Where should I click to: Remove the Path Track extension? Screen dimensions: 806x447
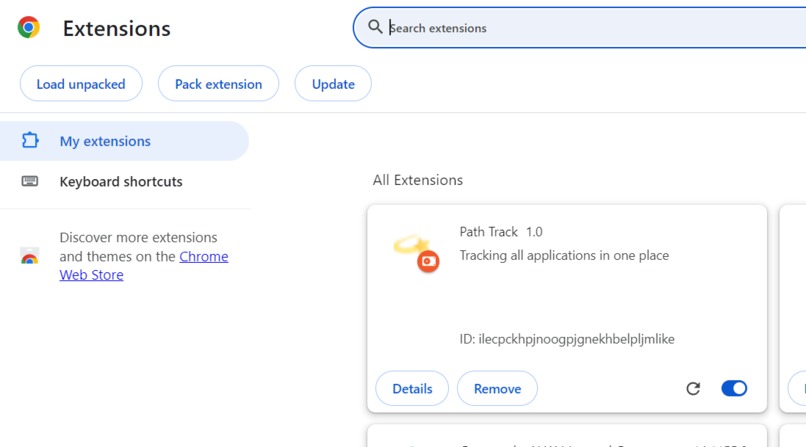[x=497, y=388]
